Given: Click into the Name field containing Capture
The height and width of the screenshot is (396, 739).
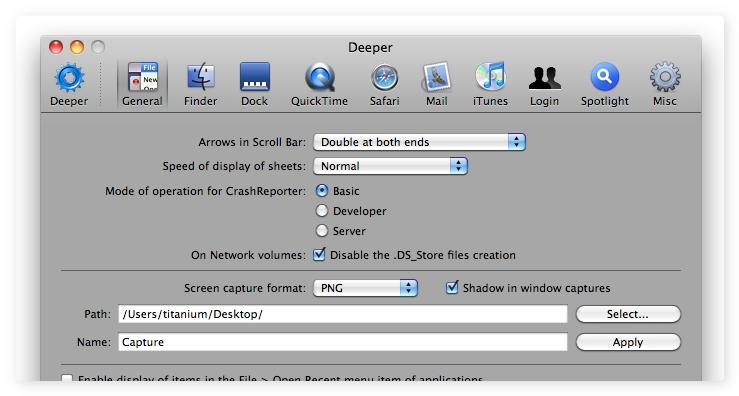Looking at the screenshot, I should [x=343, y=342].
